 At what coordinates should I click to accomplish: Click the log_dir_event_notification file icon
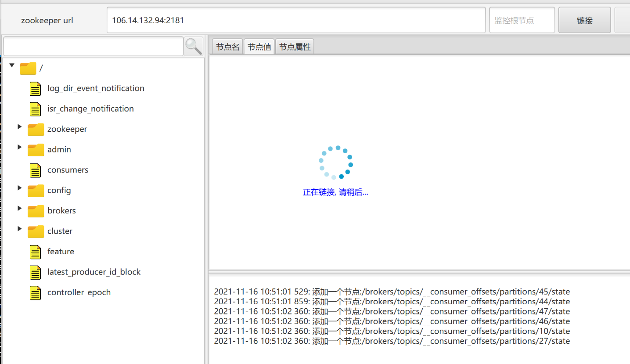[36, 88]
